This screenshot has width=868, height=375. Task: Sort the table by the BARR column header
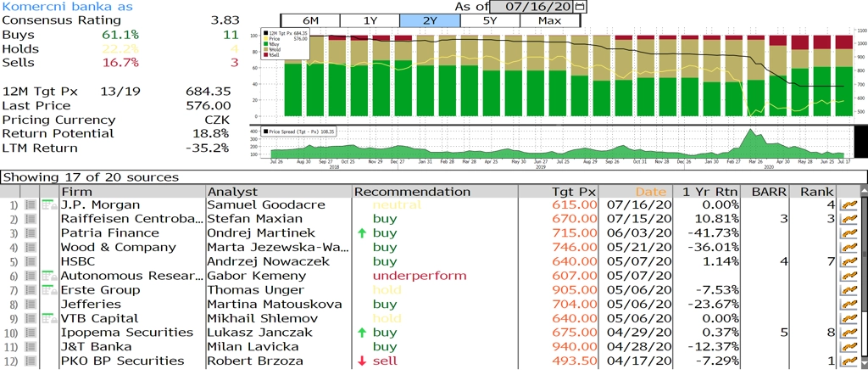766,192
